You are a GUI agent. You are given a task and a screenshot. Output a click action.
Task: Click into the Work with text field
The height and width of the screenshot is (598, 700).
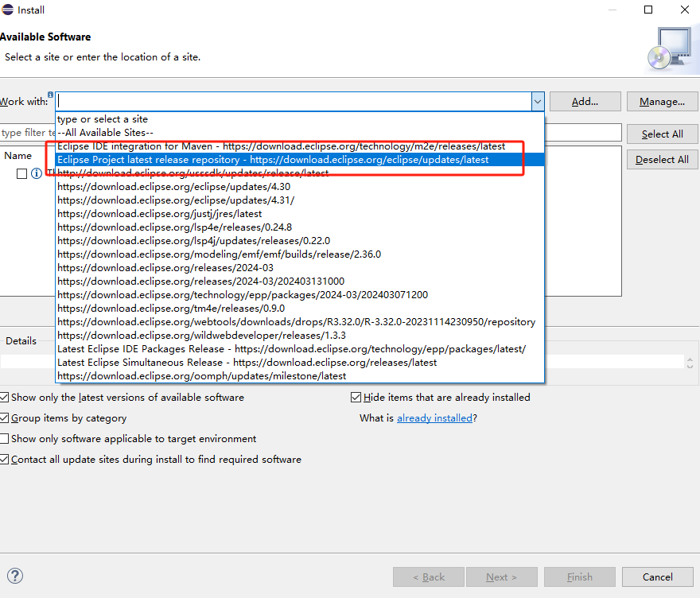[294, 101]
